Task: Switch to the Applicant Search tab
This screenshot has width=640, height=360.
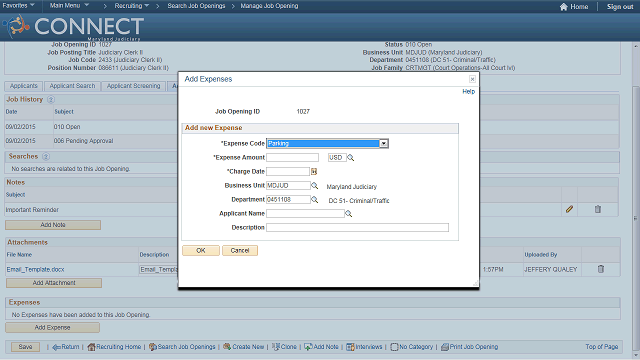Action: coord(72,86)
